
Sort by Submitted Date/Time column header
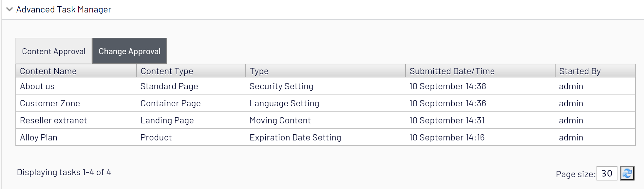pos(452,71)
